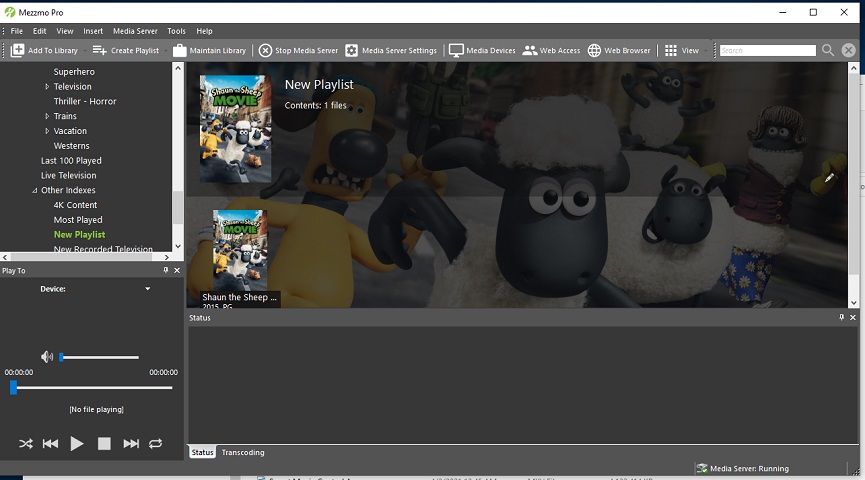Click the "Contents: 1 files" text

[316, 105]
